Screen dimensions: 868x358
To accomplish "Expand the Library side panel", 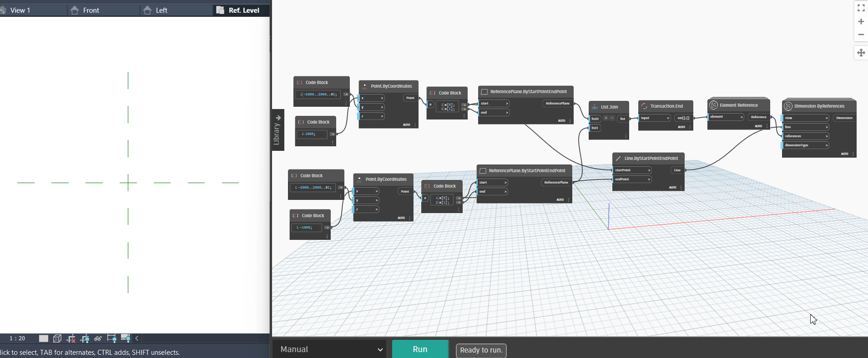I will click(278, 130).
